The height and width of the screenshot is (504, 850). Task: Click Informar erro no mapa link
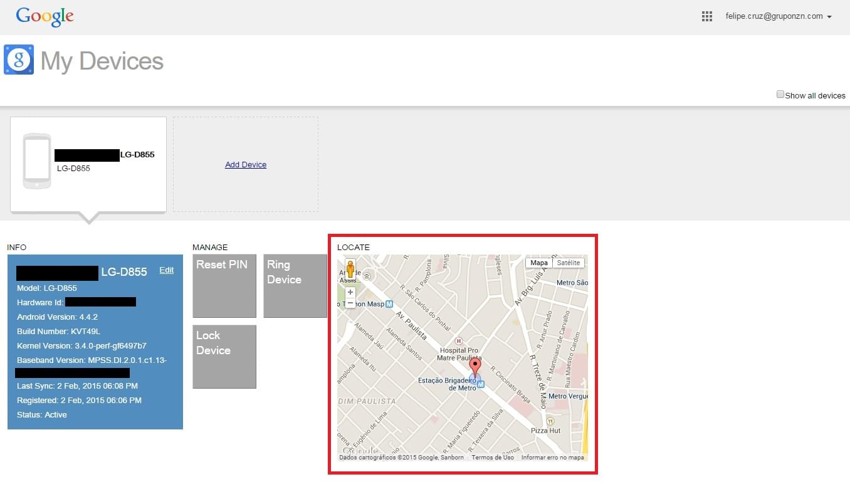click(x=553, y=458)
